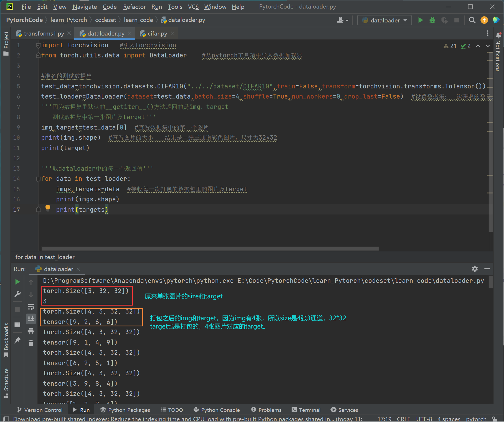The height and width of the screenshot is (422, 504).
Task: Run dataloader with the green play button
Action: [x=420, y=20]
